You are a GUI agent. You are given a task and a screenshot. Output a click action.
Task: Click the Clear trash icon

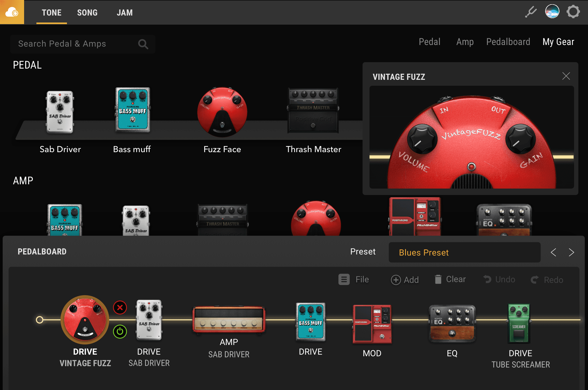[438, 279]
